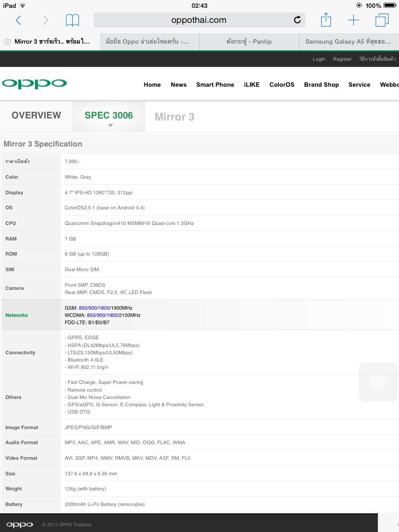Switch to Samsung Galaxy A5 tab

[349, 42]
